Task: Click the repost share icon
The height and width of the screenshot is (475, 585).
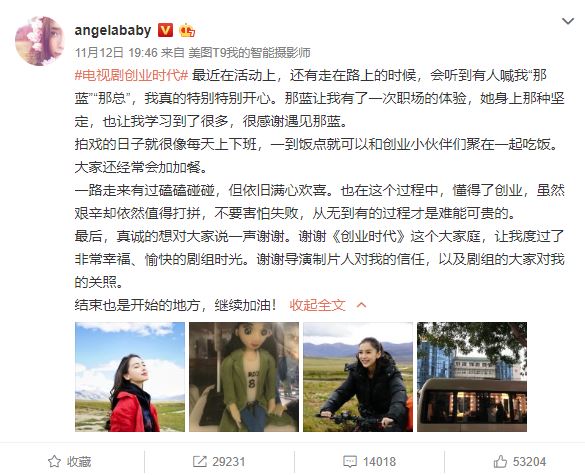Action: [x=200, y=462]
